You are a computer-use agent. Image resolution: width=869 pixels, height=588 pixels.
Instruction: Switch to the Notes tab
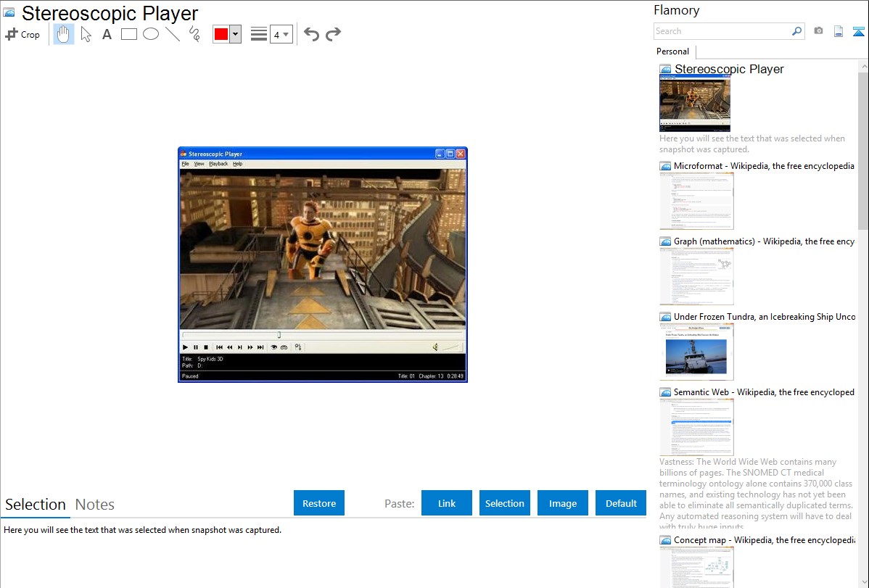(95, 505)
